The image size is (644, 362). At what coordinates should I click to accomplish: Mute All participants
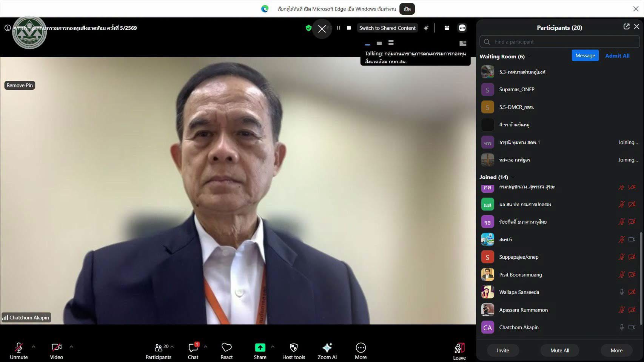560,350
